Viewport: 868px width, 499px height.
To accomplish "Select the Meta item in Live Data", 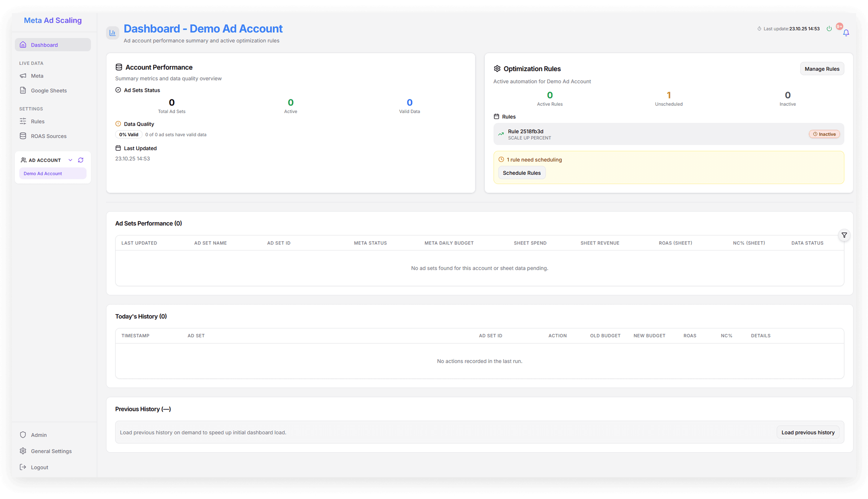I will [x=37, y=76].
